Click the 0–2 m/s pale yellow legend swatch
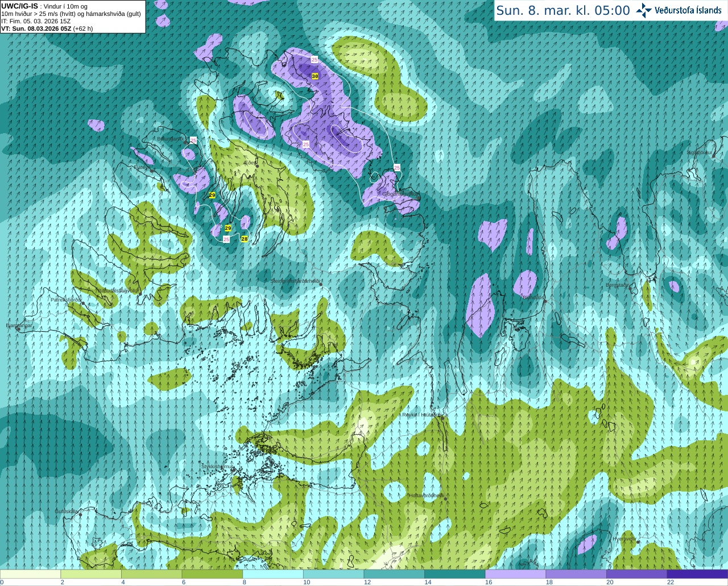 coord(30,574)
